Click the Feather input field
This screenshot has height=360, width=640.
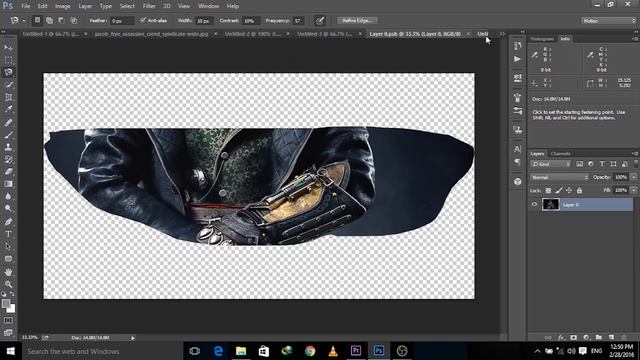click(122, 20)
